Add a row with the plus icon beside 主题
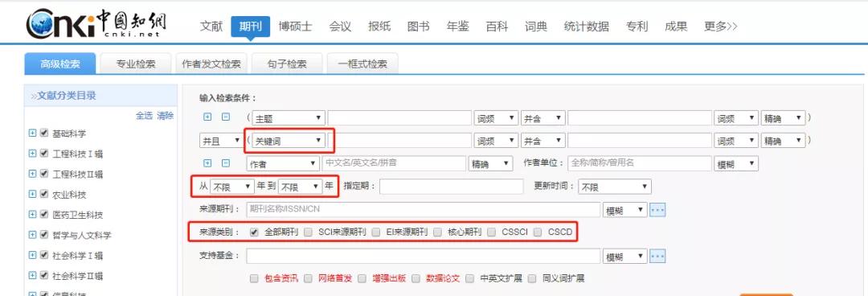Image resolution: width=868 pixels, height=296 pixels. coord(208,117)
